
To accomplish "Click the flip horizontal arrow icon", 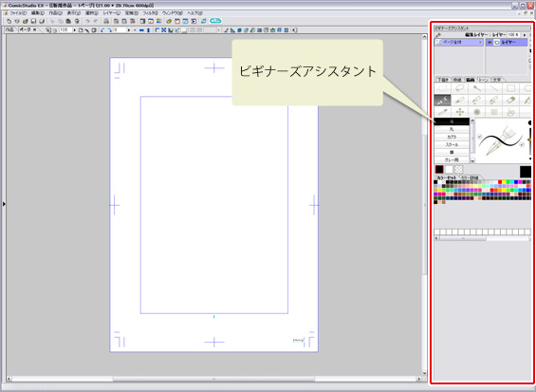I will pyautogui.click(x=141, y=30).
